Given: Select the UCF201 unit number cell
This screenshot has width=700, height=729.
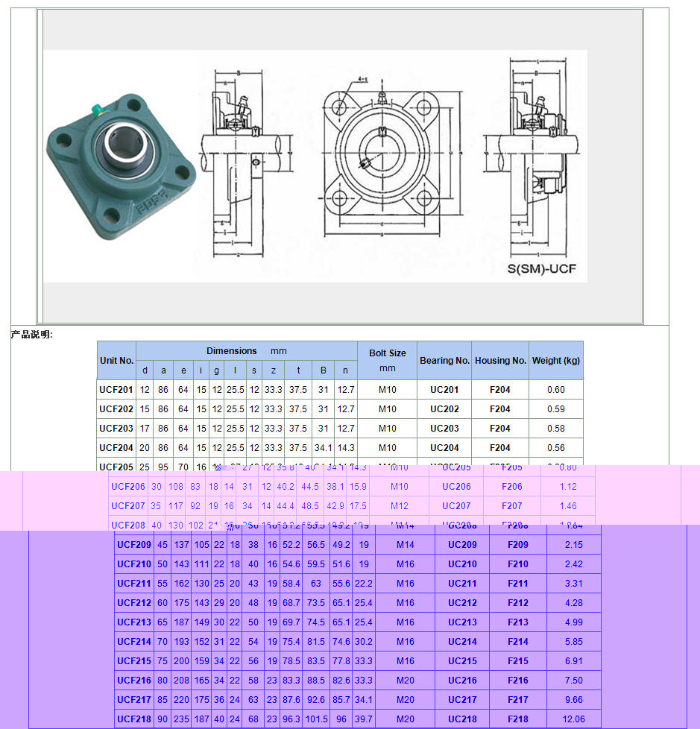Looking at the screenshot, I should 116,390.
